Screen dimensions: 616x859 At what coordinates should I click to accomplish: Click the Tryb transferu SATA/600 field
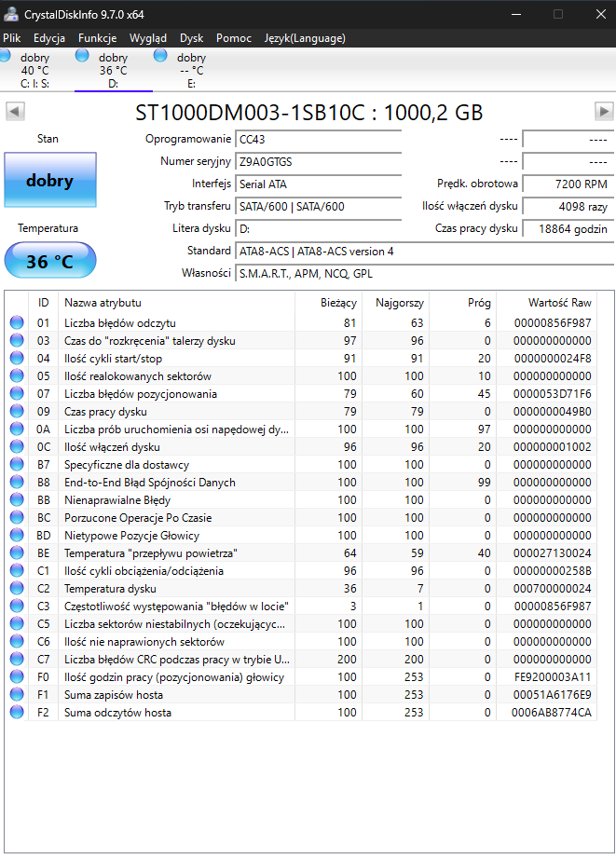coord(319,207)
